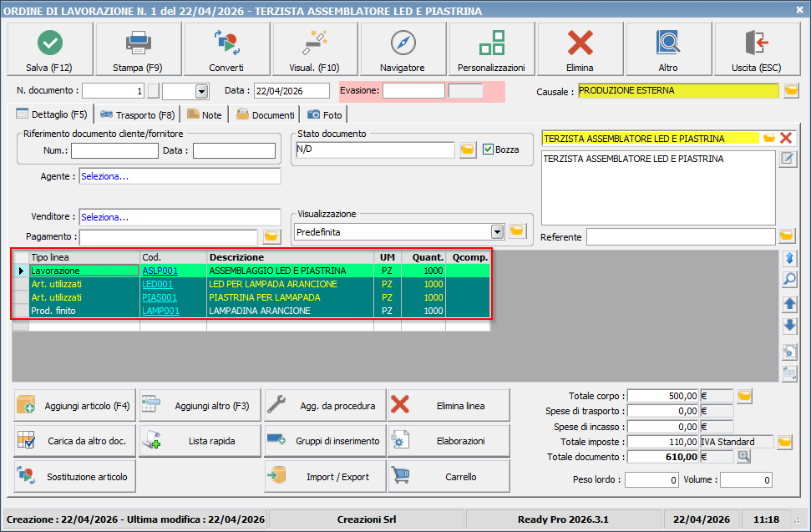Image resolution: width=811 pixels, height=532 pixels.
Task: Open the dropdown next to N. documento
Action: (x=201, y=91)
